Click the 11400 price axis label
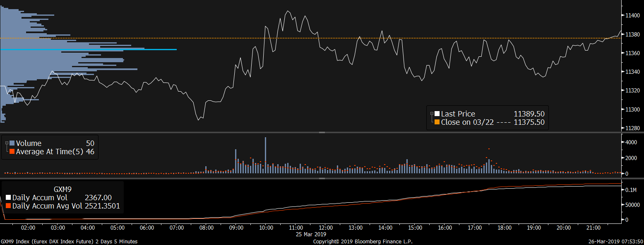The height and width of the screenshot is (245, 644). coord(633,15)
